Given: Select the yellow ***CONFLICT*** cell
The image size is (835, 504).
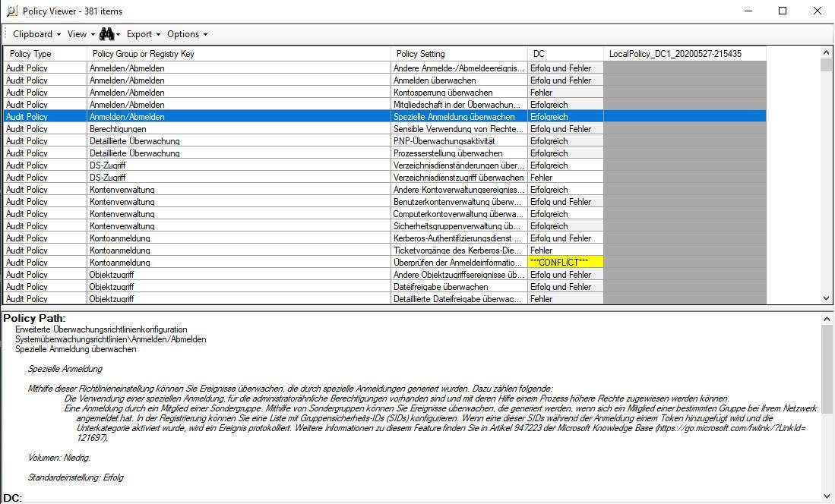Looking at the screenshot, I should tap(565, 263).
